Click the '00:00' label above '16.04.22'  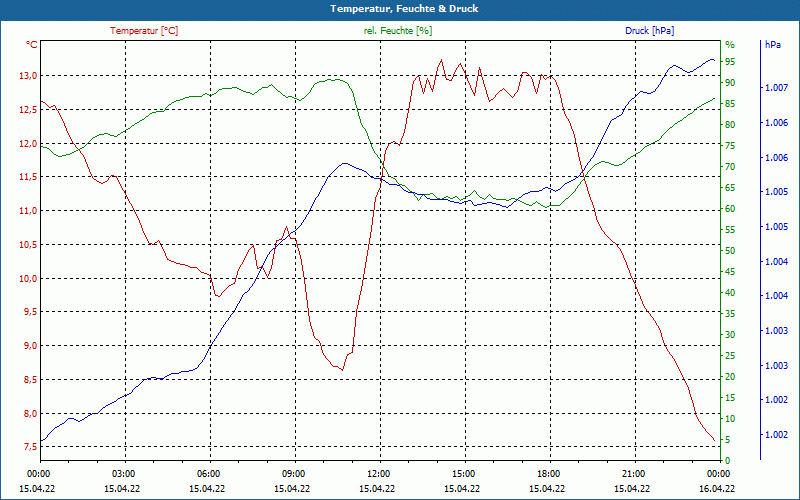coord(718,473)
